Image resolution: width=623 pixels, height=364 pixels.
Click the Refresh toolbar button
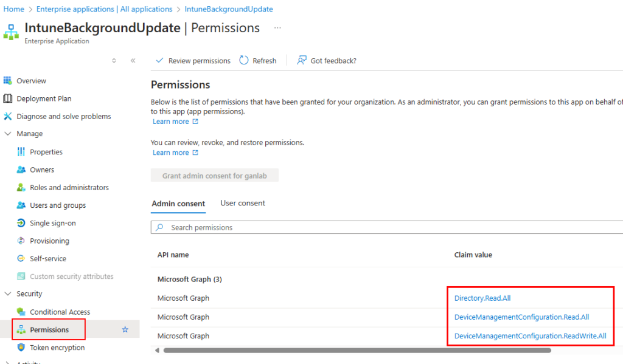(x=258, y=61)
